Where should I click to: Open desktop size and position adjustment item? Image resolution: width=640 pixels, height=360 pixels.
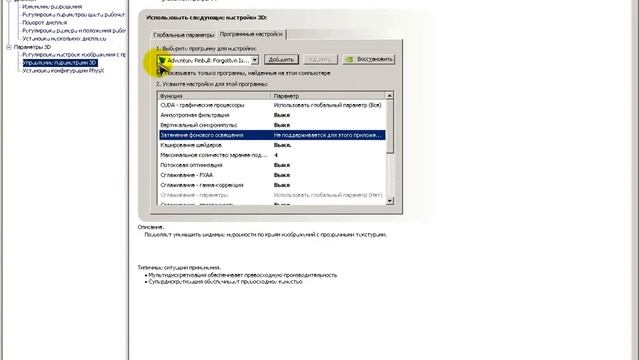[73, 31]
